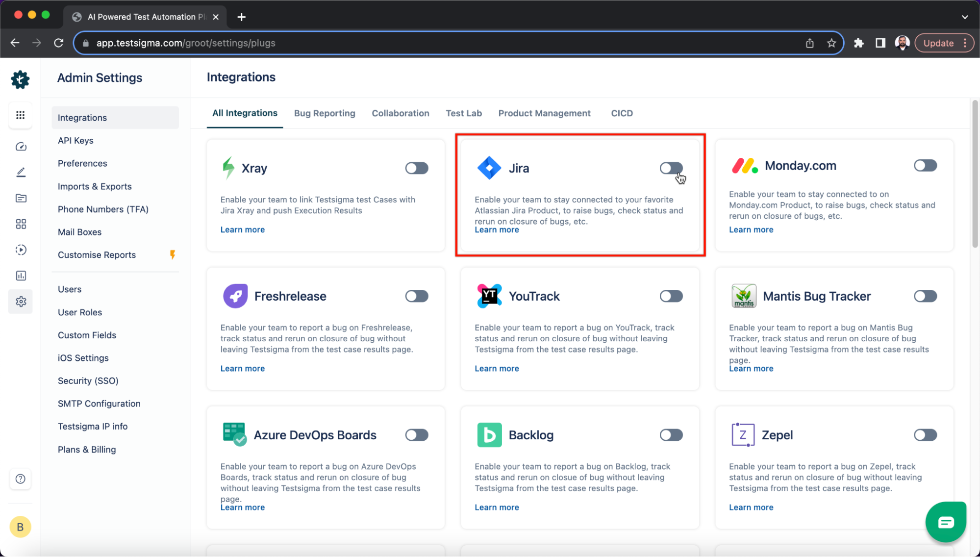Open the browser extensions puzzle icon

(858, 43)
